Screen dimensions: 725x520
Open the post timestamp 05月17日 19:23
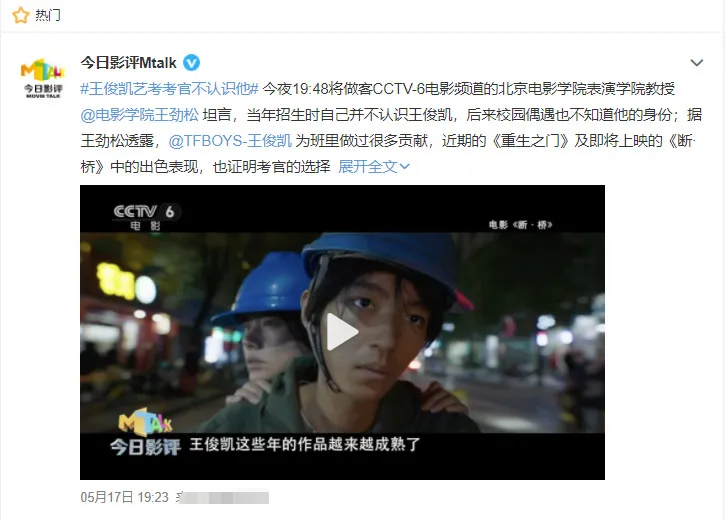124,497
